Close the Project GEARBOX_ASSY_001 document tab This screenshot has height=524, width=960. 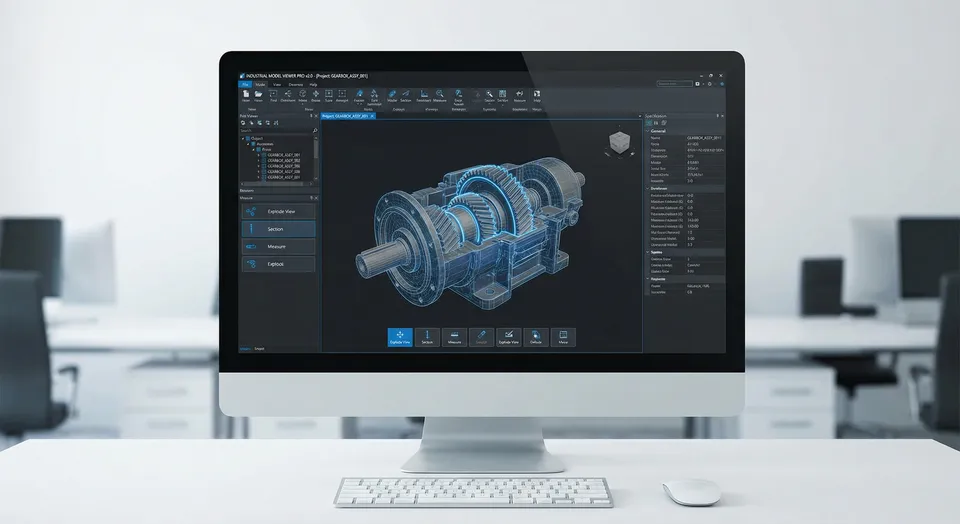[x=372, y=116]
